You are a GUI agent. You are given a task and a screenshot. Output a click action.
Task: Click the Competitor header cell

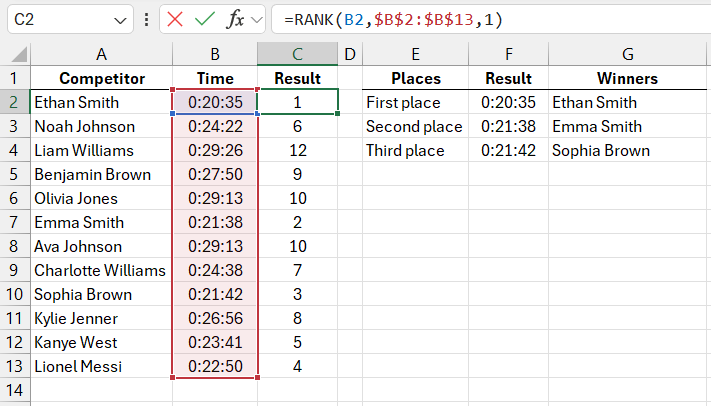pos(102,78)
